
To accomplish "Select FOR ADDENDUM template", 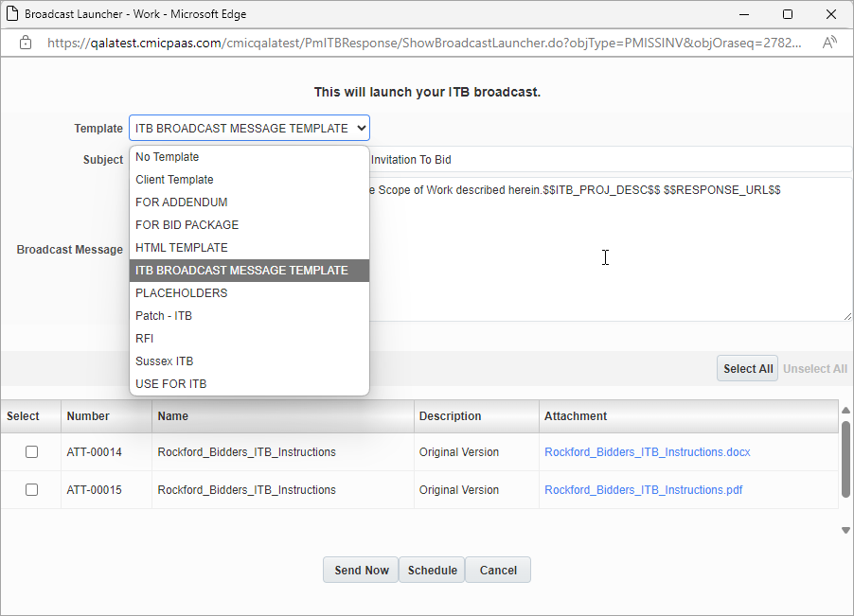I will (x=249, y=202).
